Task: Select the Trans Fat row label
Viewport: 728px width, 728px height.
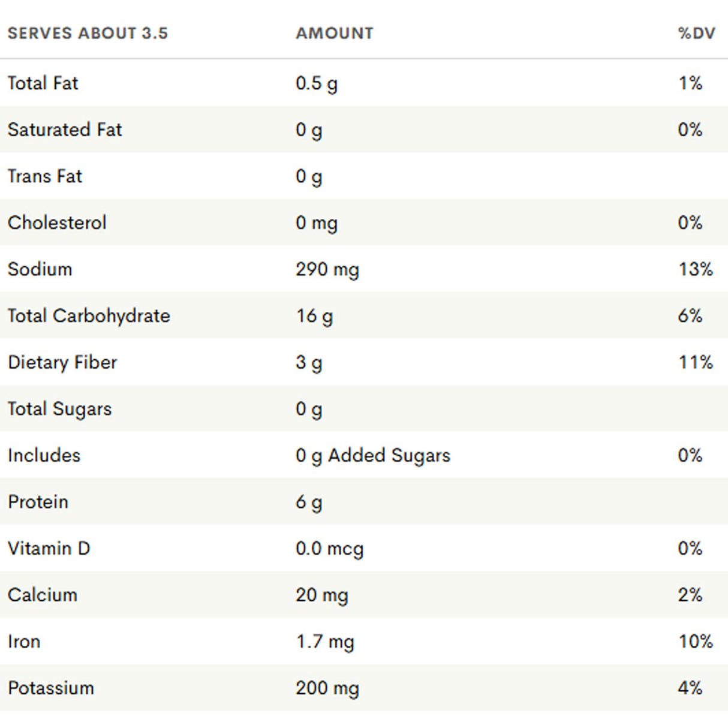Action: pos(45,176)
